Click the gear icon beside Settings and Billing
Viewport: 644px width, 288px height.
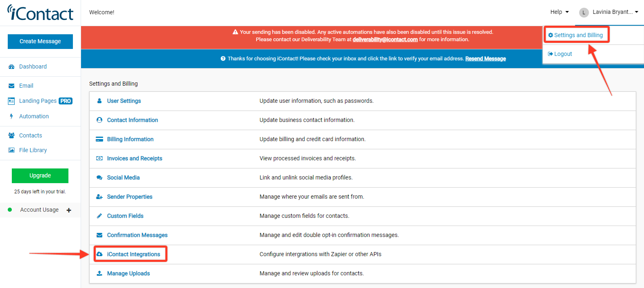[x=551, y=35]
